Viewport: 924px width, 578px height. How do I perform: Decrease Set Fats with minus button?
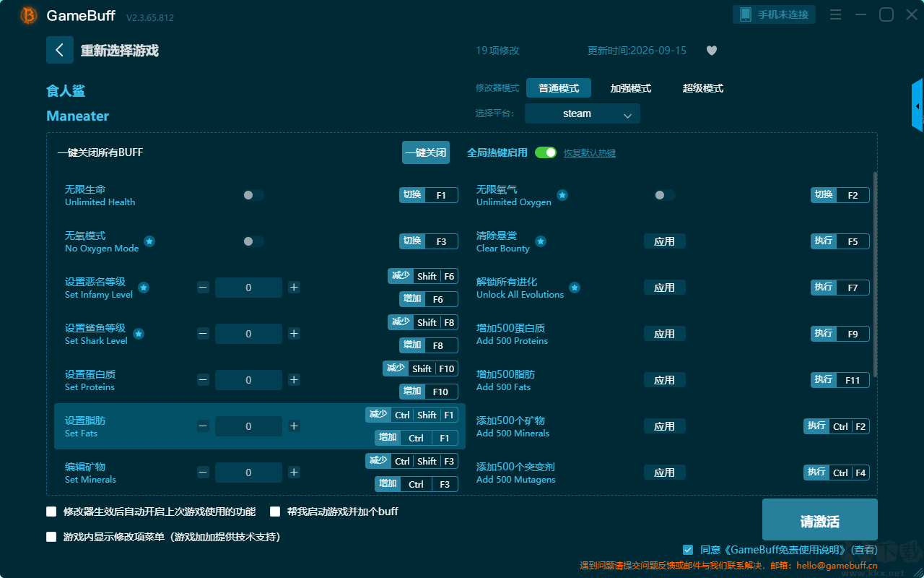coord(203,426)
